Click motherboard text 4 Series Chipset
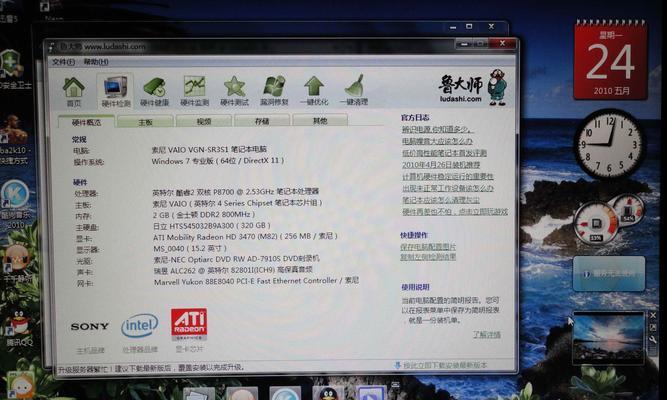Viewport: 667px width, 400px height. (x=237, y=203)
